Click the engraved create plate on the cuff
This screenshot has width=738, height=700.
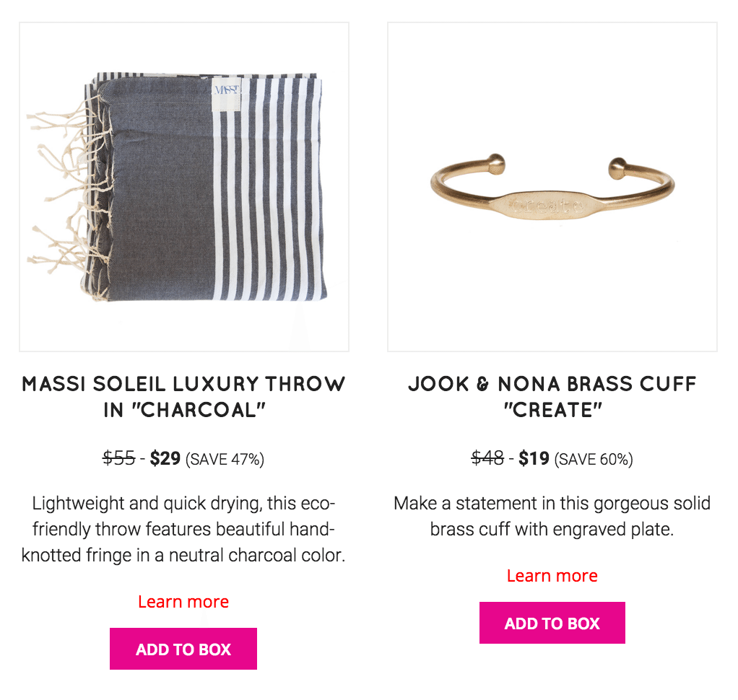coord(547,205)
